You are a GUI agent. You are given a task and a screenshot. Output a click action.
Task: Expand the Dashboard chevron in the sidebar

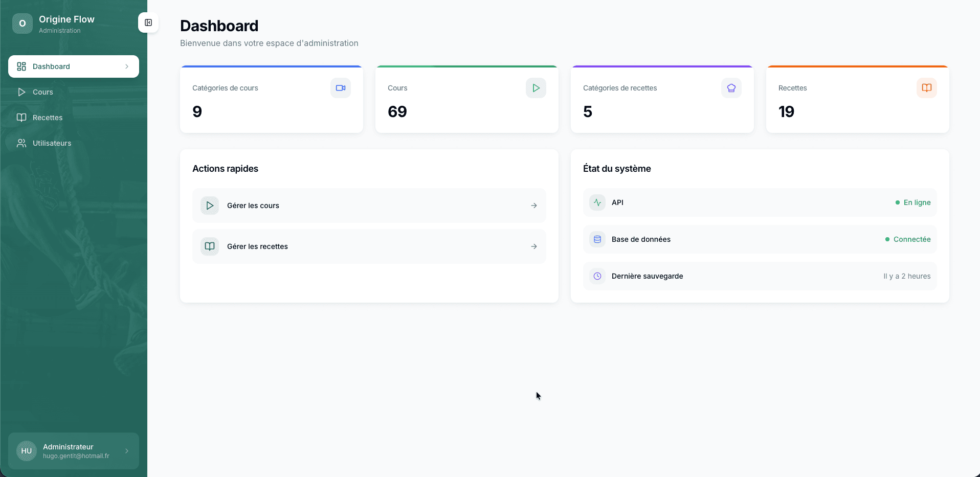point(127,66)
